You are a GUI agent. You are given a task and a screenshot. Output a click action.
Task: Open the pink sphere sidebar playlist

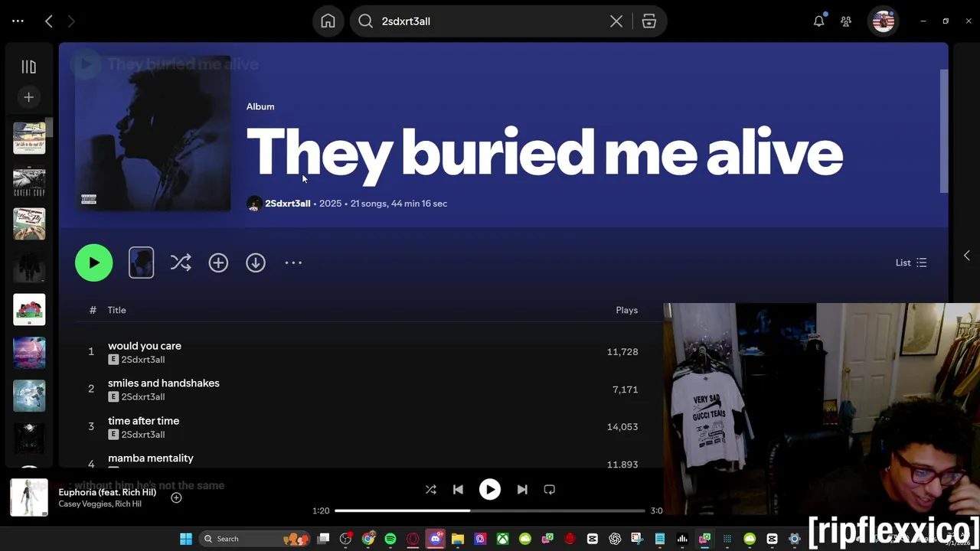tap(29, 352)
